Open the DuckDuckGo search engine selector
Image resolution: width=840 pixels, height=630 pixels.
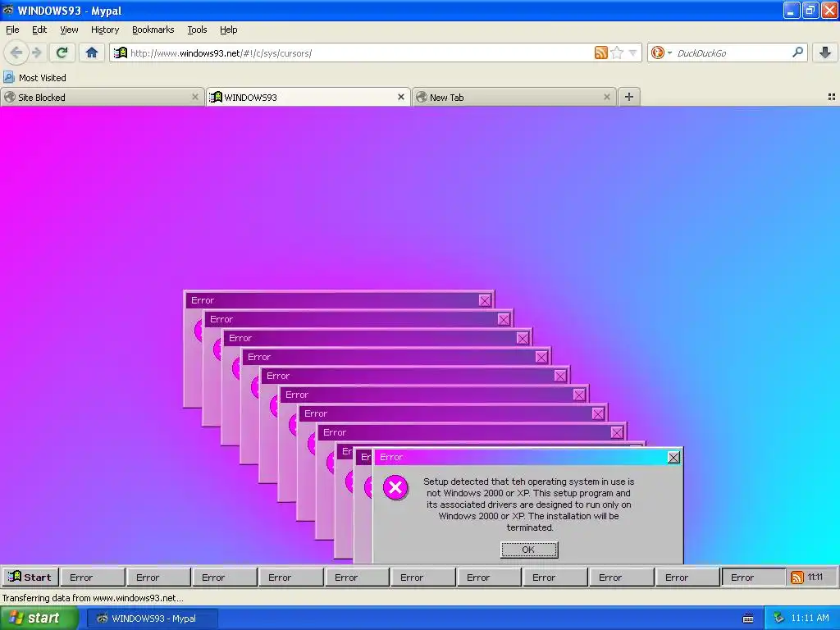[661, 52]
